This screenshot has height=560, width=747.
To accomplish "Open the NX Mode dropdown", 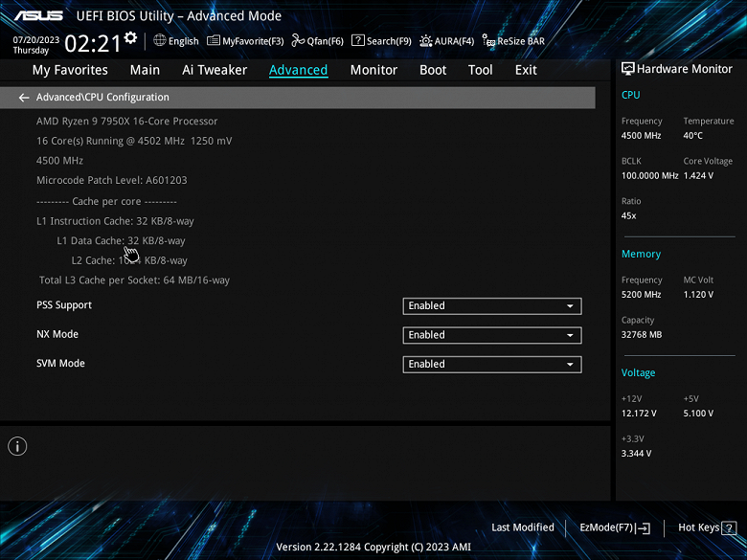I will click(492, 335).
